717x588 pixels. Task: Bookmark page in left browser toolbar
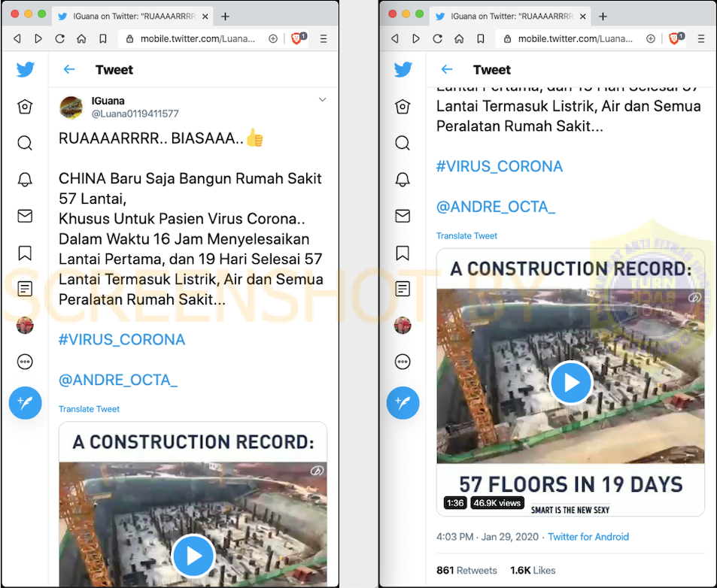tap(103, 39)
